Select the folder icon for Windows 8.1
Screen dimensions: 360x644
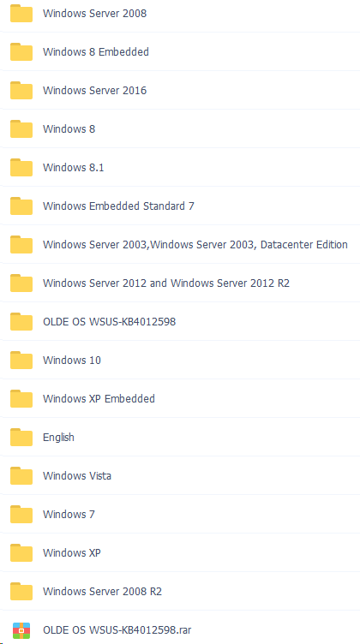pyautogui.click(x=21, y=168)
